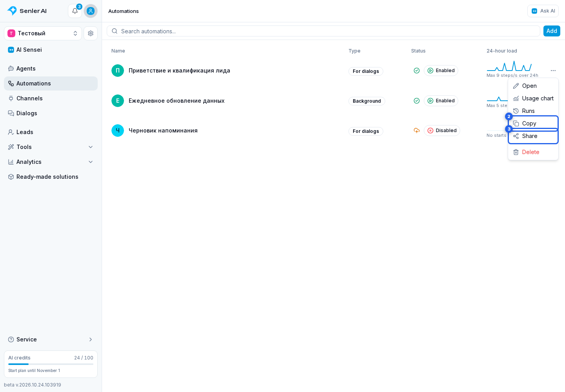This screenshot has height=392, width=565.
Task: Click the search magnifier icon
Action: (115, 31)
